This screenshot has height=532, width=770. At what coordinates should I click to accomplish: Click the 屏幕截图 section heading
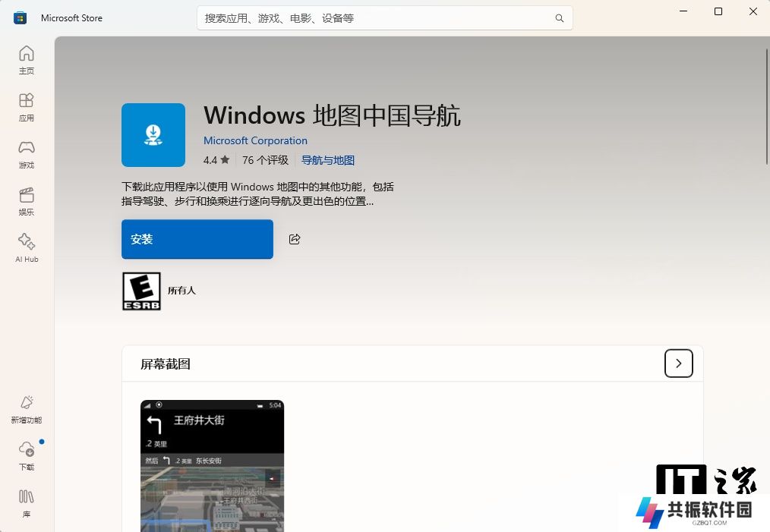tap(166, 364)
